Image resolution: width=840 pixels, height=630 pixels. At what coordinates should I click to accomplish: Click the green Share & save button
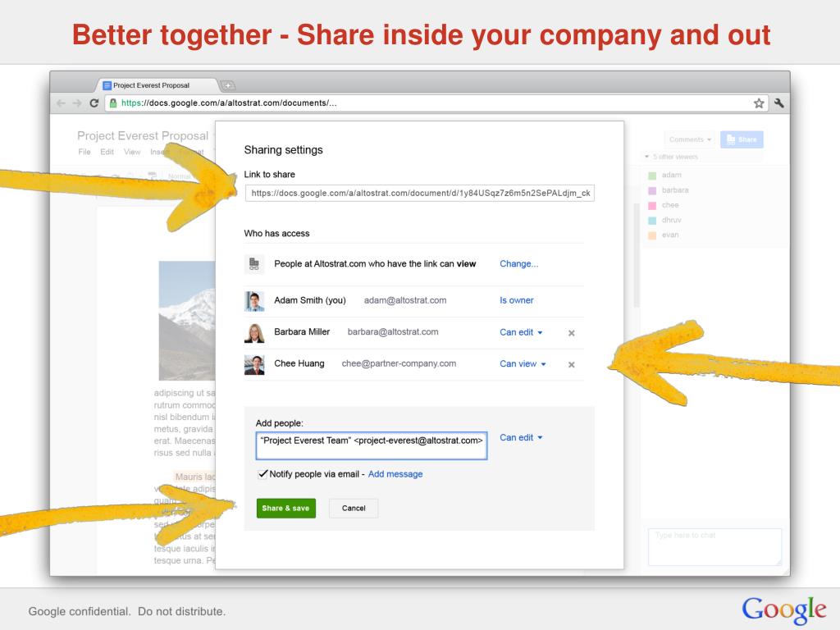click(x=286, y=509)
